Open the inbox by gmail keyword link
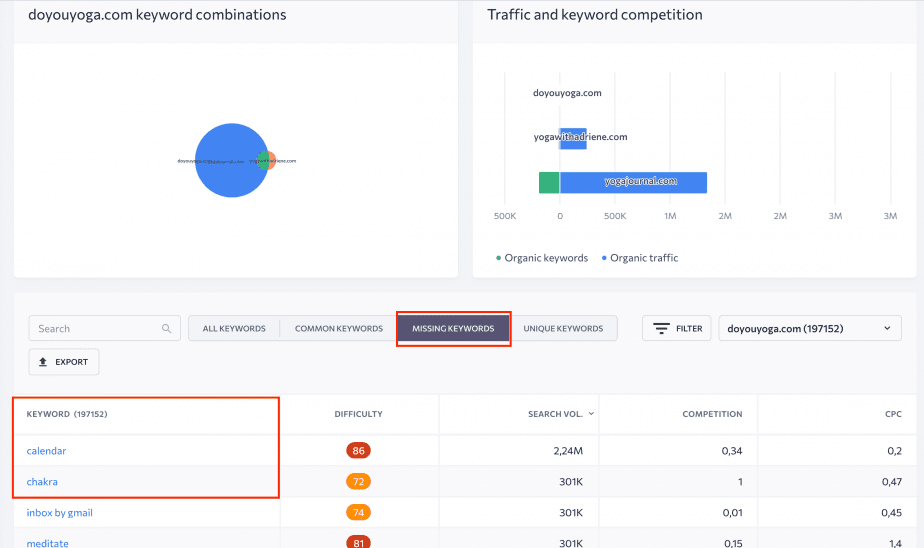This screenshot has height=548, width=924. click(60, 513)
